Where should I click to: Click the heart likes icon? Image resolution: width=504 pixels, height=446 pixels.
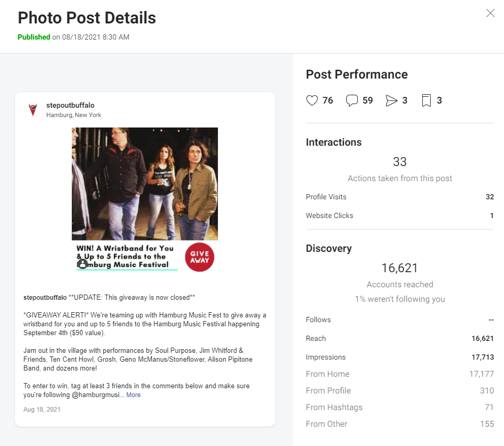[x=312, y=100]
